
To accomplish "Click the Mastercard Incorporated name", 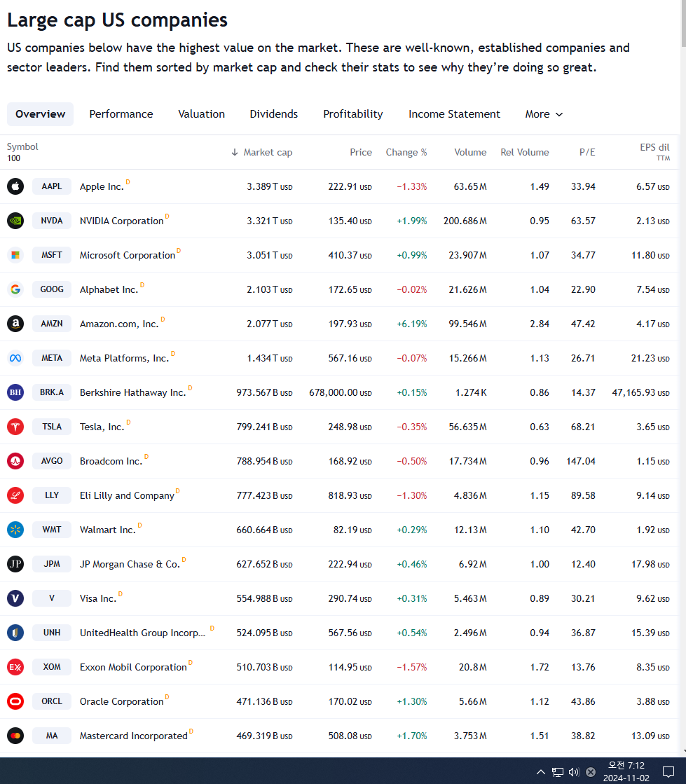I will [x=134, y=736].
